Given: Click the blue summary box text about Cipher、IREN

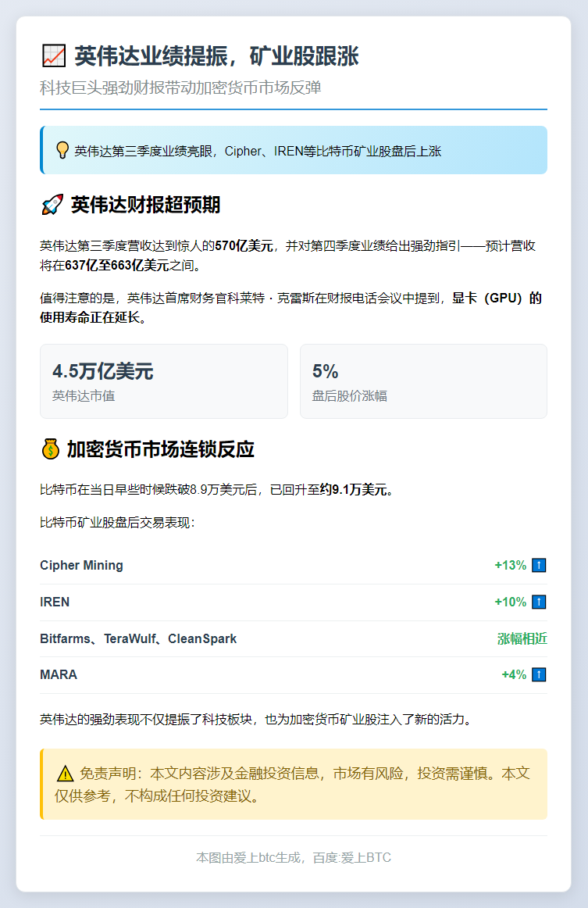Looking at the screenshot, I should coord(258,151).
